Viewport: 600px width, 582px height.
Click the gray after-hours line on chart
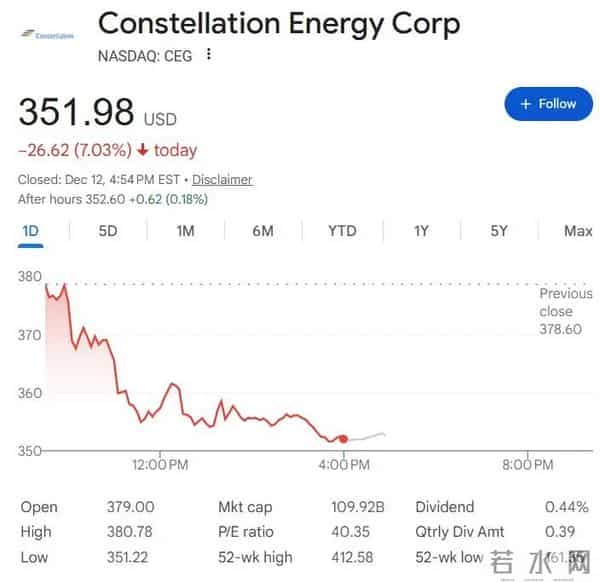pyautogui.click(x=368, y=436)
